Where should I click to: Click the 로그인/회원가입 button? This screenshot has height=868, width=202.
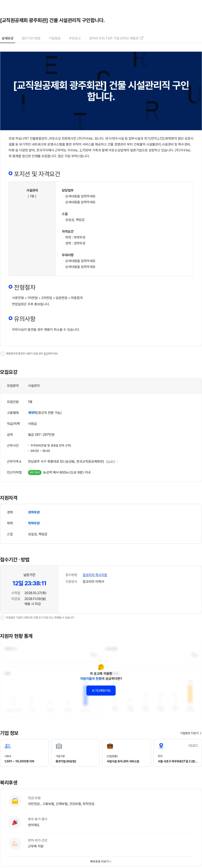point(101,690)
